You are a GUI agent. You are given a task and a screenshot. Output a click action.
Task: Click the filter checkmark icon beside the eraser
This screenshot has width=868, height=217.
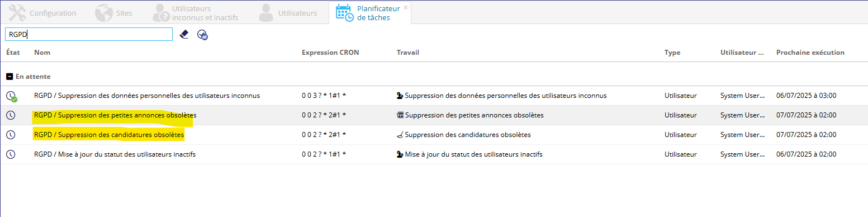[x=202, y=35]
